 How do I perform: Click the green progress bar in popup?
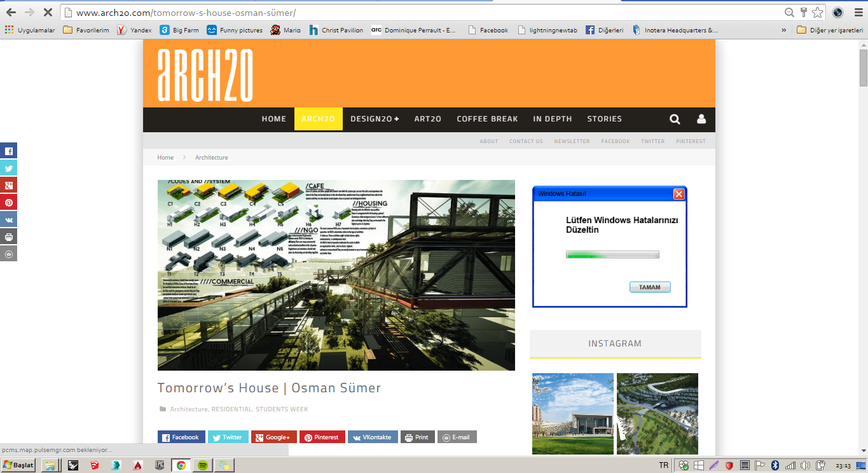[x=612, y=255]
